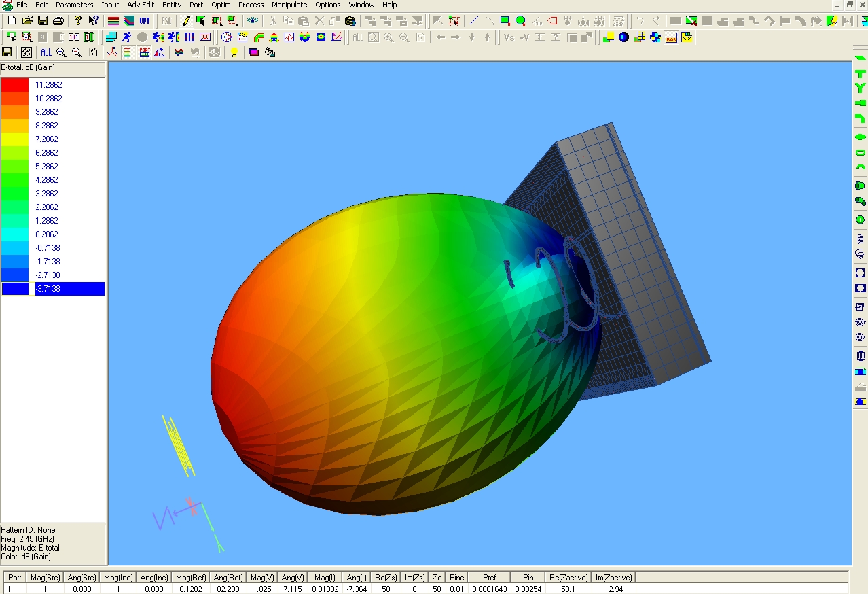This screenshot has height=594, width=868.
Task: Click the PORT table icon
Action: (x=145, y=52)
